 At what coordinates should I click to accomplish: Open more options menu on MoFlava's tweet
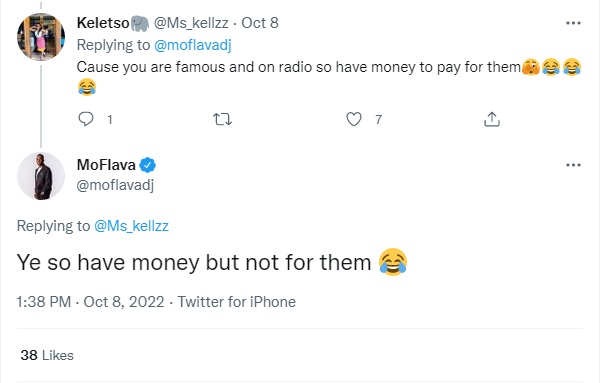(573, 165)
